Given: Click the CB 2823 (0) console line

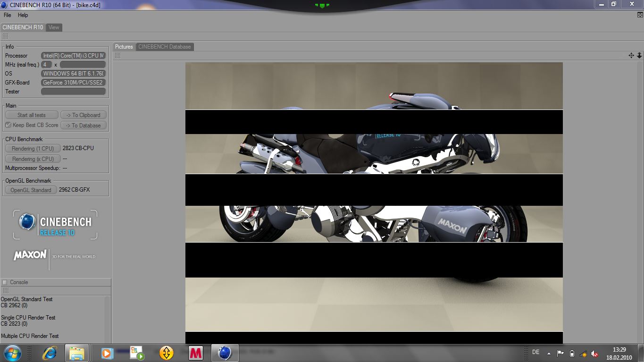Looking at the screenshot, I should click(x=14, y=324).
